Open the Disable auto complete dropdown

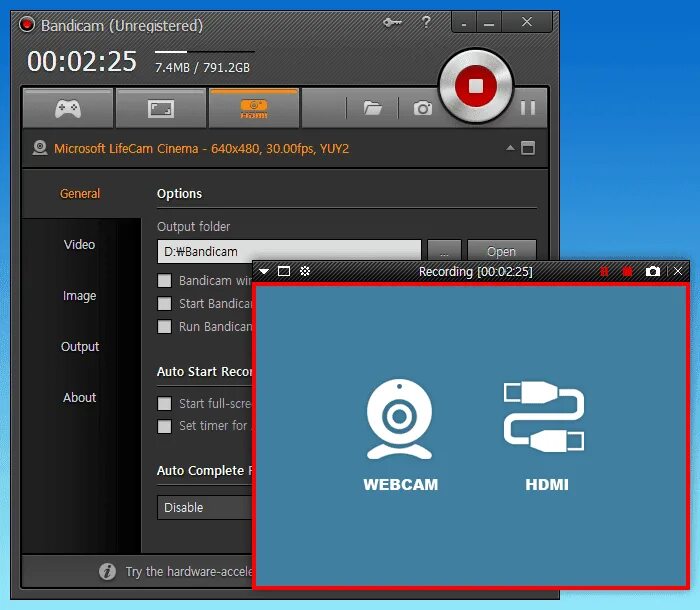click(205, 507)
